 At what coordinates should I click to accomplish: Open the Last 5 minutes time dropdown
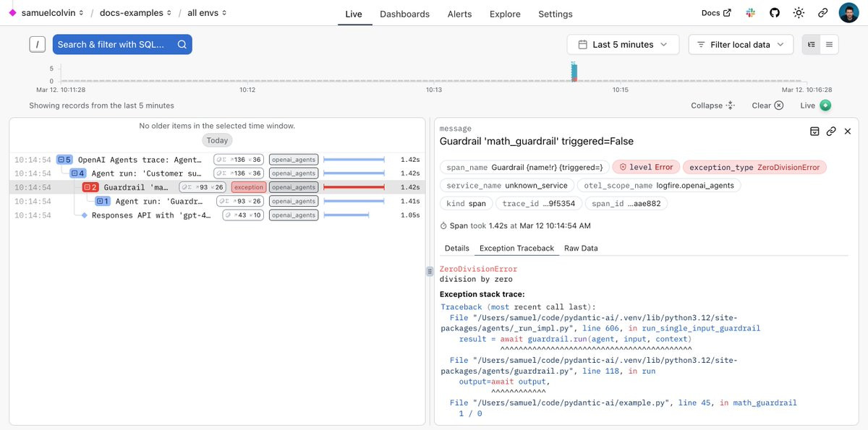click(x=623, y=45)
